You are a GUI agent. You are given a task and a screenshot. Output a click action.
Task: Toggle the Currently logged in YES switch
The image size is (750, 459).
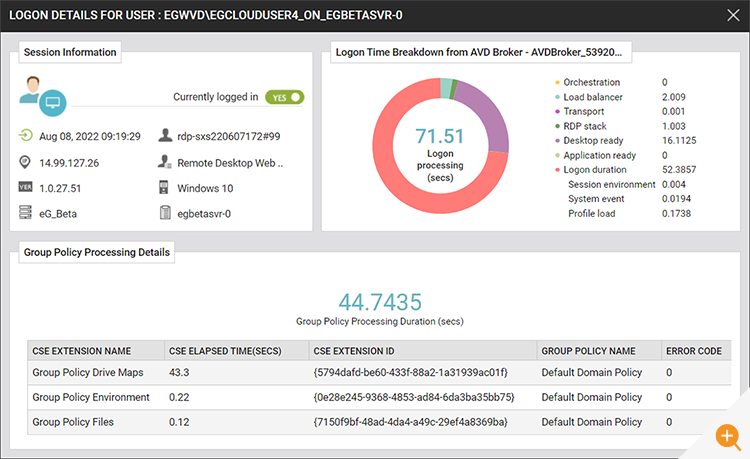tap(285, 97)
